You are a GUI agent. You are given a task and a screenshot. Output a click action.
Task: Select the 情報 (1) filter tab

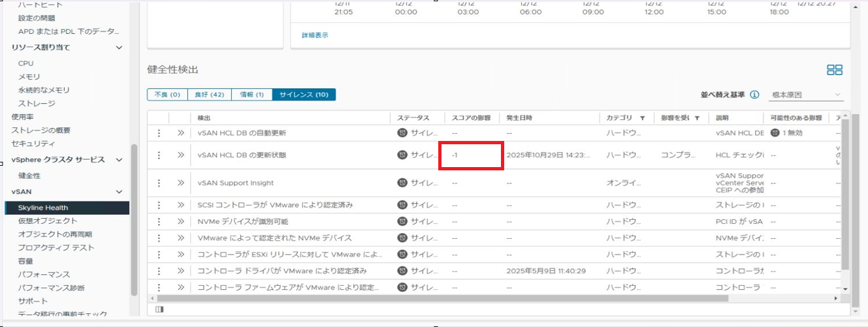tap(251, 95)
